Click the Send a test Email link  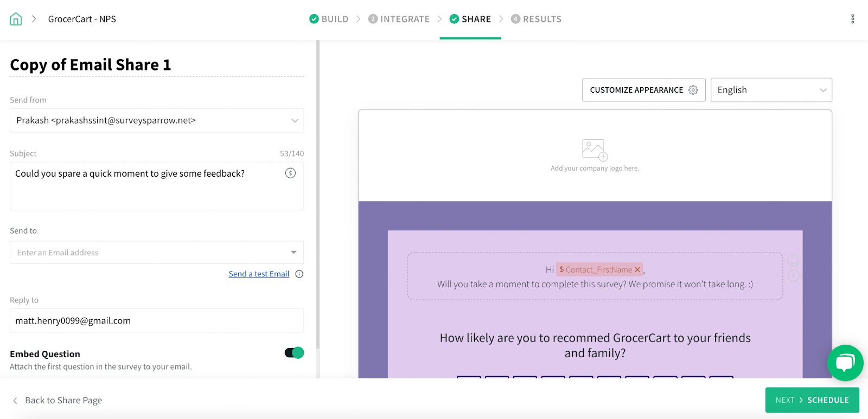pos(259,274)
